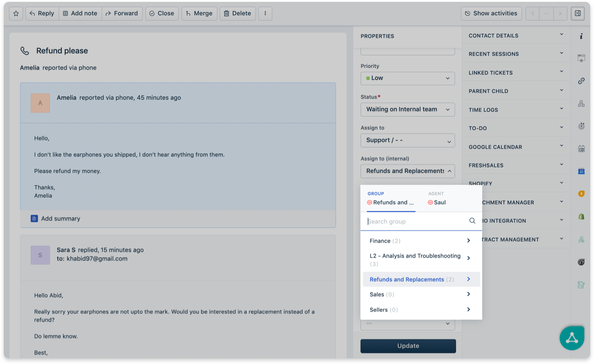The image size is (594, 364).
Task: Click the Freshsales orange icon
Action: (x=581, y=194)
